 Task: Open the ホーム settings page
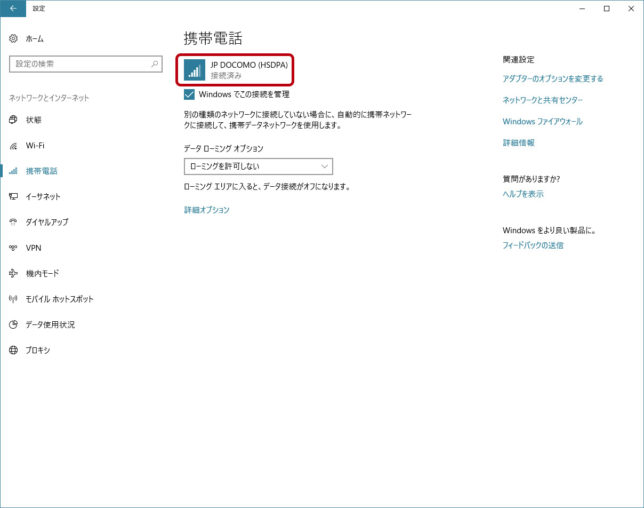tap(34, 39)
